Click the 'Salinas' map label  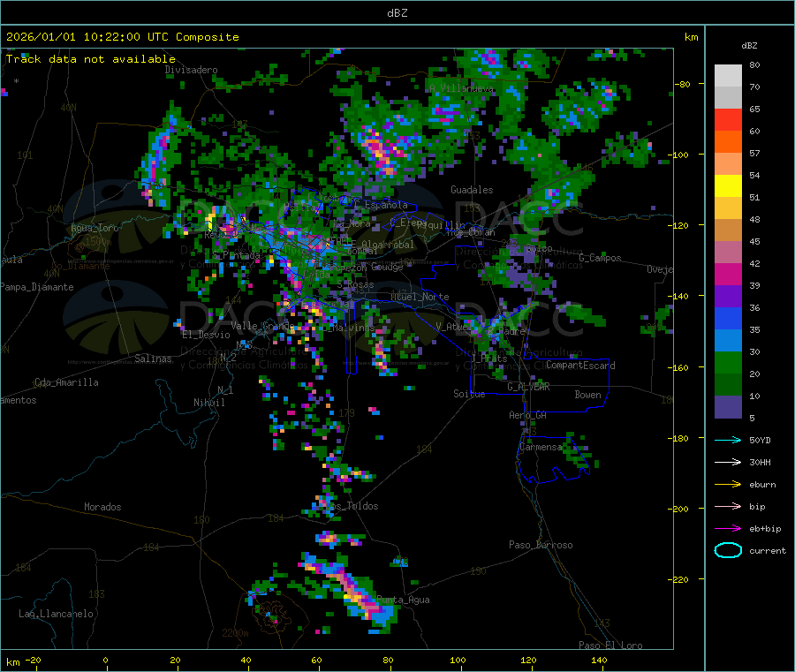pos(153,359)
